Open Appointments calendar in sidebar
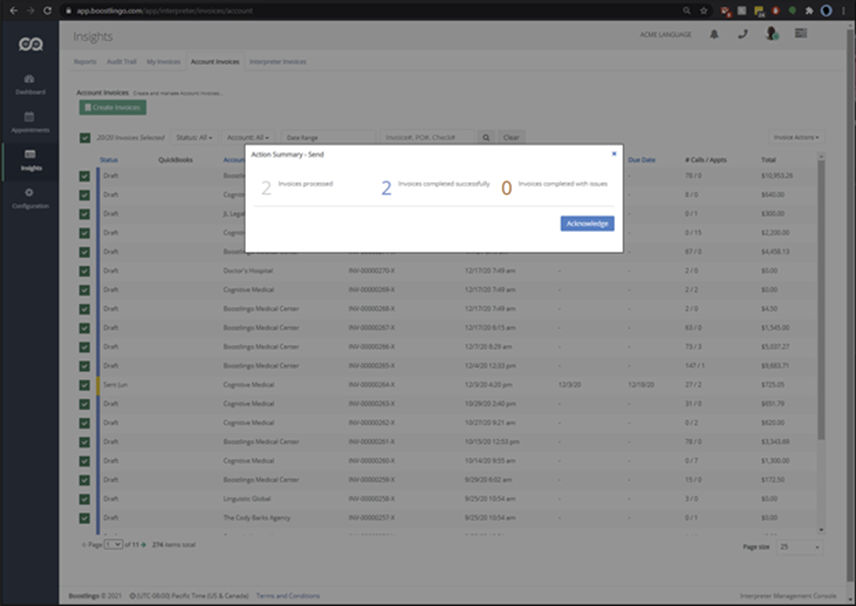Viewport: 856px width, 606px height. [30, 122]
